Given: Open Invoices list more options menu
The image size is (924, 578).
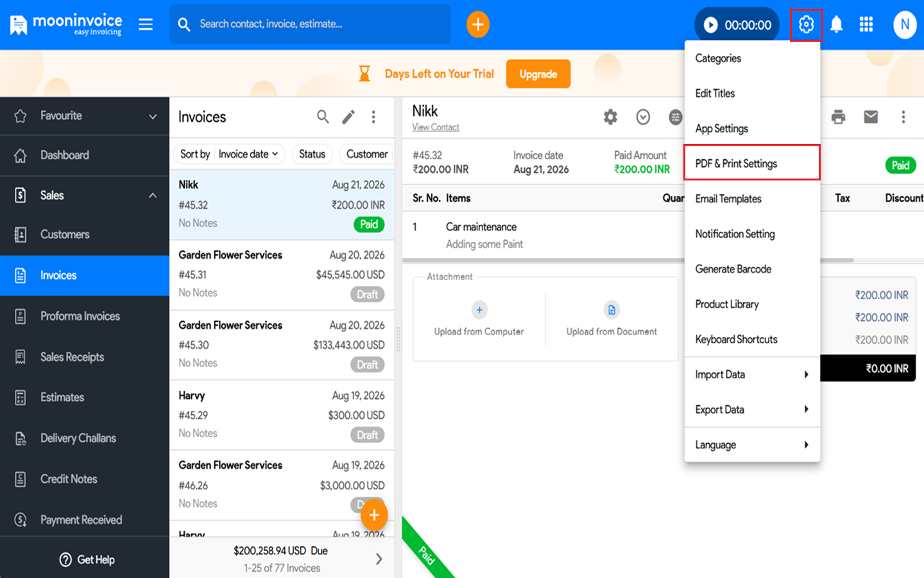Looking at the screenshot, I should tap(373, 117).
